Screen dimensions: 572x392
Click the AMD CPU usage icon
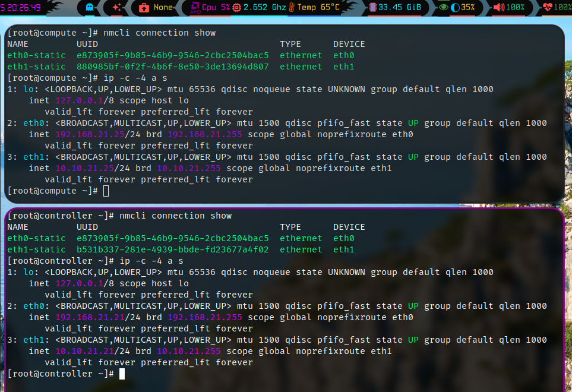195,8
